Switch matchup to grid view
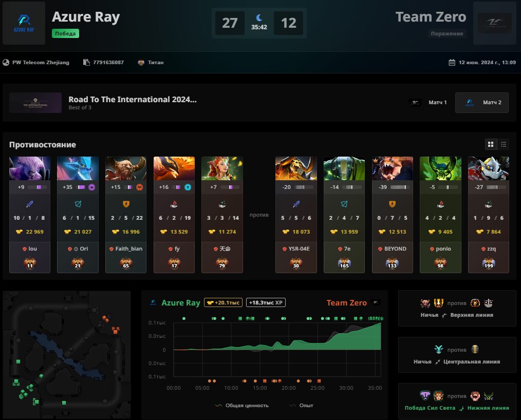This screenshot has height=420, width=521. click(491, 144)
